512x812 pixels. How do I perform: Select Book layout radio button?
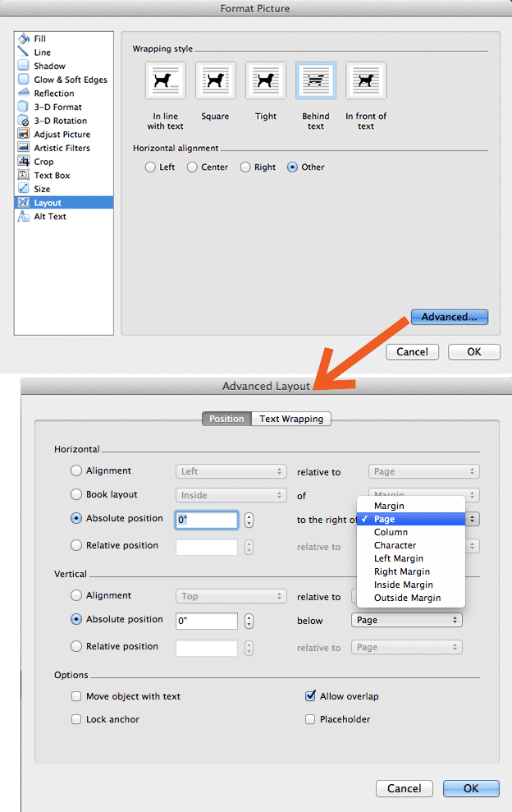tap(76, 494)
